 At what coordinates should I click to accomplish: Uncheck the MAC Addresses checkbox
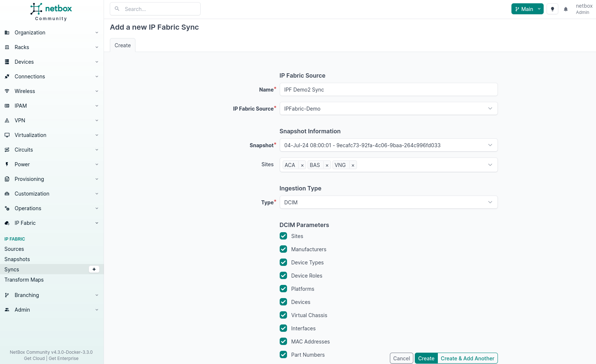click(283, 341)
